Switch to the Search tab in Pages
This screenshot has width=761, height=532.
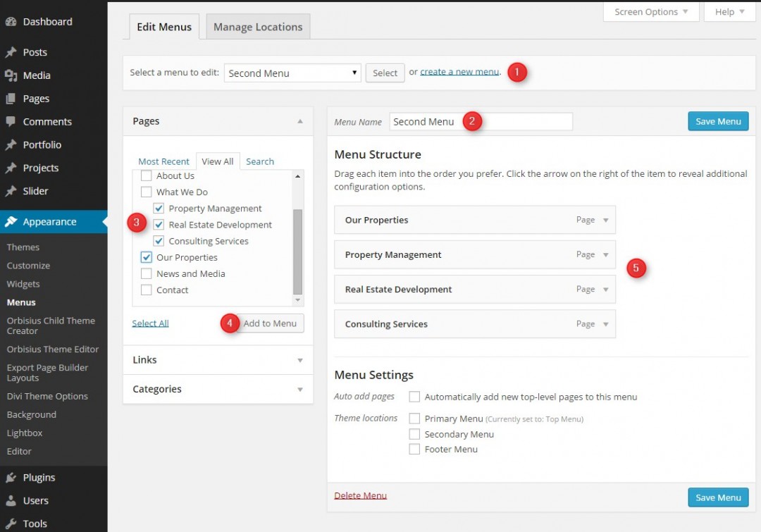tap(259, 161)
